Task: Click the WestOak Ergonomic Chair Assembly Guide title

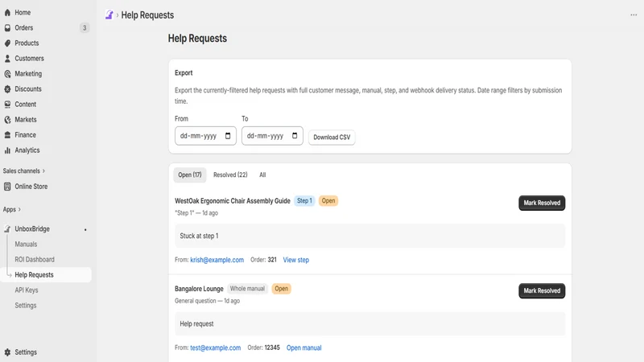Action: point(233,200)
